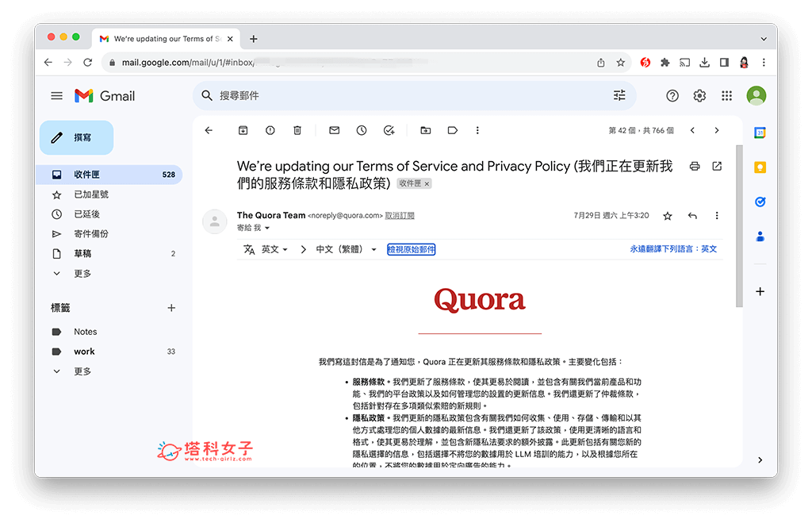Star the Quora Team message
812x523 pixels.
(x=668, y=216)
